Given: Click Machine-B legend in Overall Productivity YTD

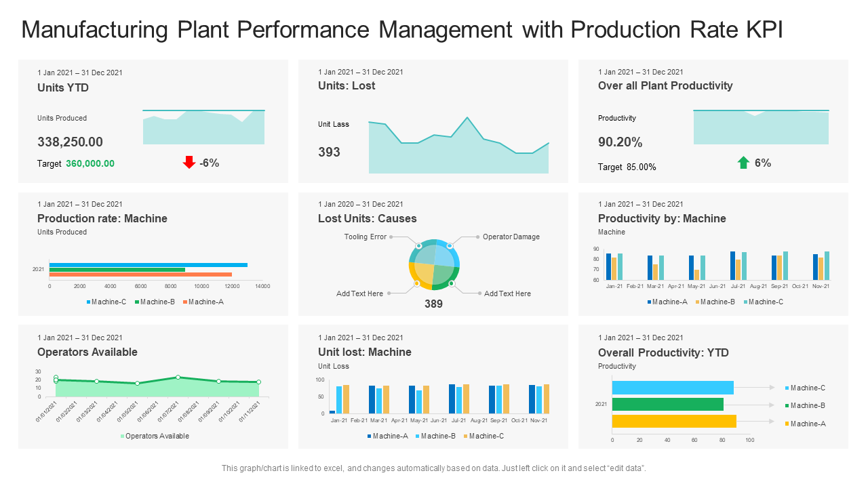Looking at the screenshot, I should tap(805, 405).
